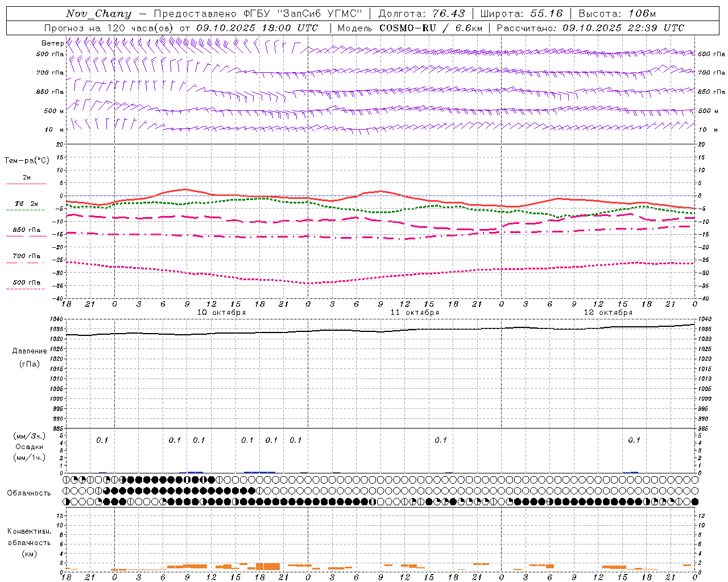This screenshot has height=582, width=728.
Task: Click the Тем-ра(°C) axis title
Action: [27, 161]
